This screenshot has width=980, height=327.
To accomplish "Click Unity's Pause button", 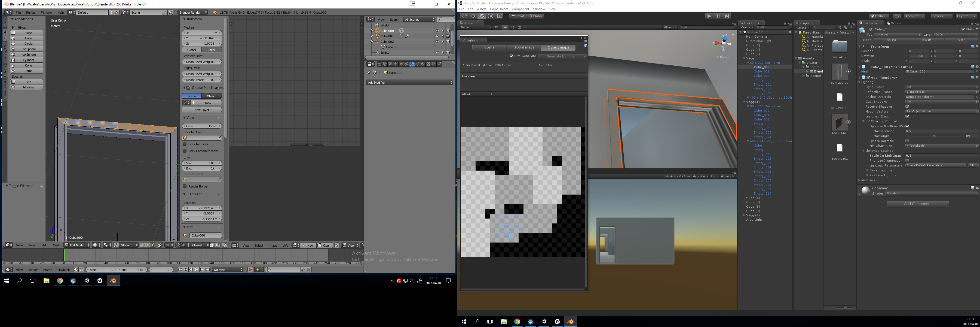I will click(718, 16).
